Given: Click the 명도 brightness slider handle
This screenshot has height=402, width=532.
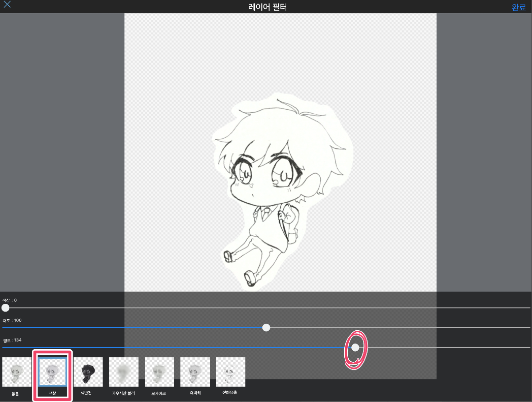Looking at the screenshot, I should (x=355, y=347).
